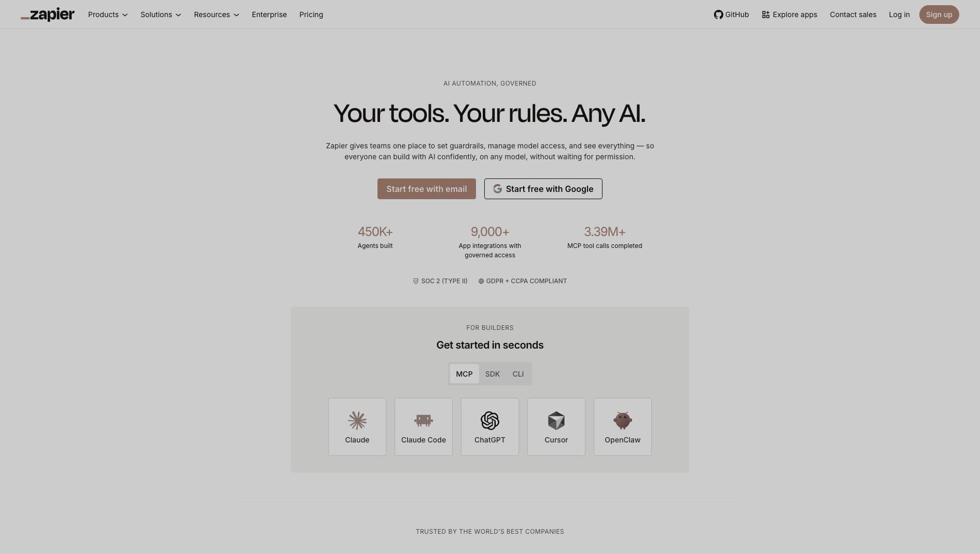Select the OpenClaw mascot icon
Screen dimensions: 980x554
[x=623, y=421]
